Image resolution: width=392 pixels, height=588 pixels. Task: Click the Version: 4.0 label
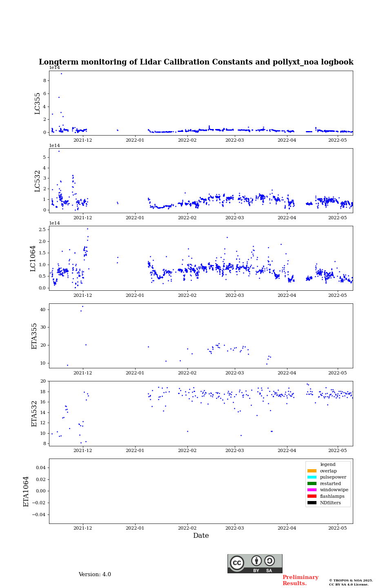95,575
